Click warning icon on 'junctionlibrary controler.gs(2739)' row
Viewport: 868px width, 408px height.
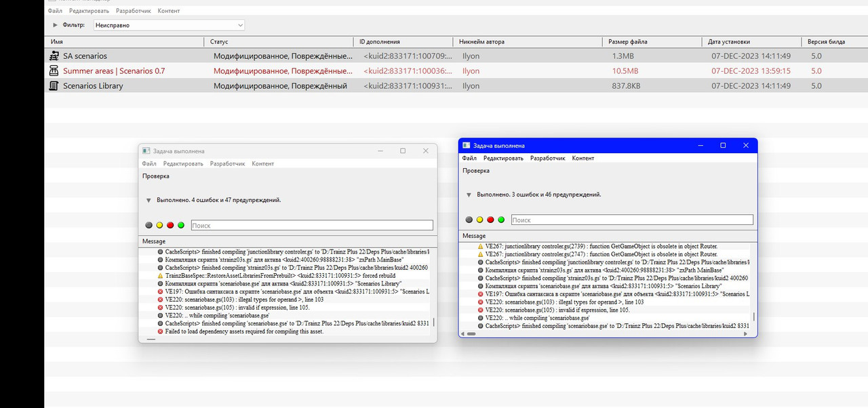click(x=480, y=246)
